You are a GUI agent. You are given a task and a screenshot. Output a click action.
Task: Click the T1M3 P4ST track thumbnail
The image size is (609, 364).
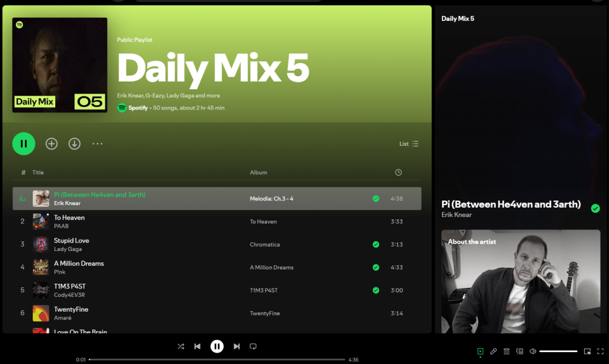pos(41,290)
